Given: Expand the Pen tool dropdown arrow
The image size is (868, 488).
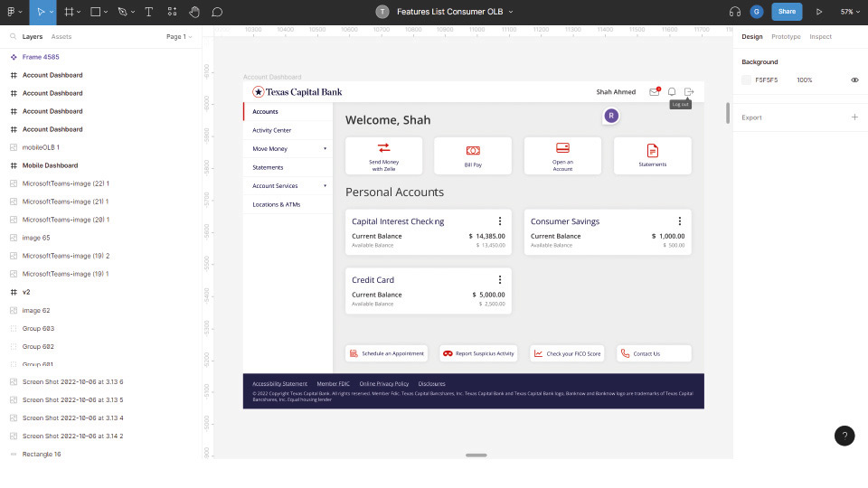Looking at the screenshot, I should coord(133,12).
